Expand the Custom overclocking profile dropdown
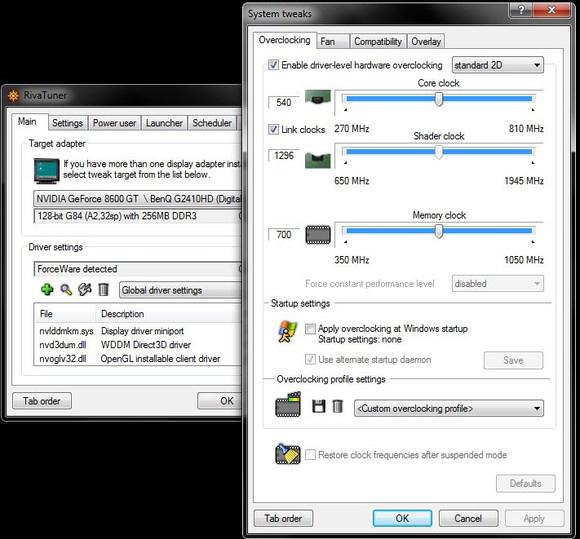 tap(449, 408)
